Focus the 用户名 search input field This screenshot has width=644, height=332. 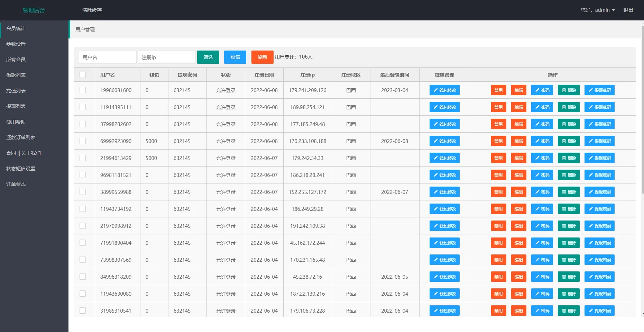108,57
